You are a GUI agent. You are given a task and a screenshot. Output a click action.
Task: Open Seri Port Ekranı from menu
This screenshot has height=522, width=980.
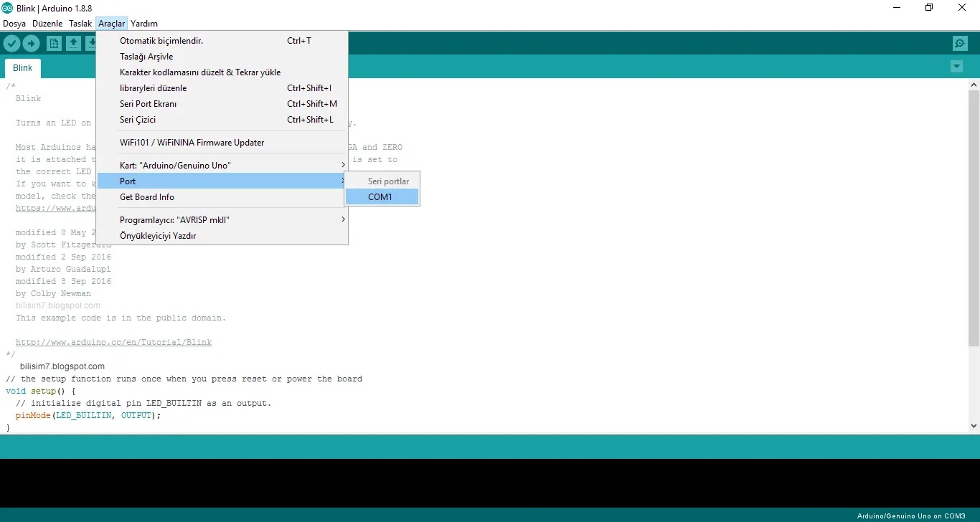(222, 104)
